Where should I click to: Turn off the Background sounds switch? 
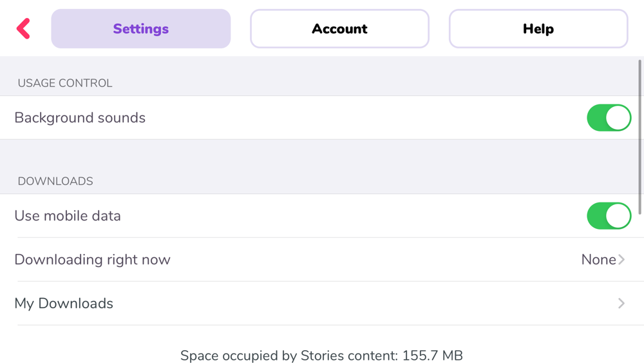coord(609,118)
